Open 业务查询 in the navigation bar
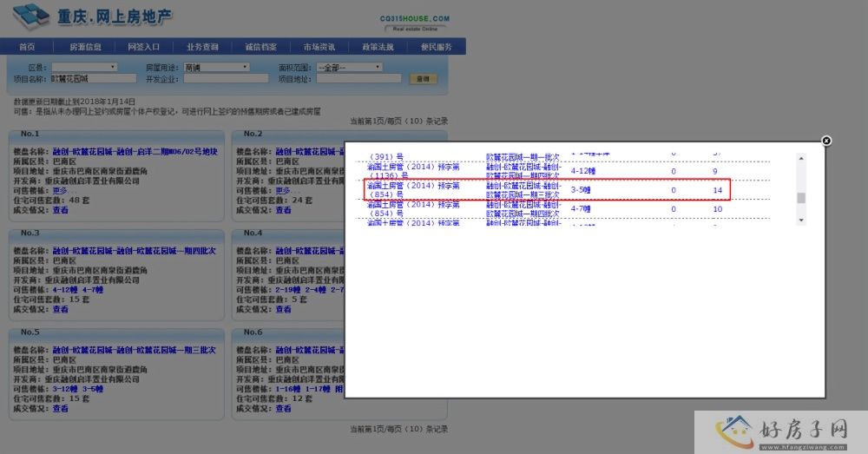This screenshot has width=868, height=454. (x=202, y=47)
